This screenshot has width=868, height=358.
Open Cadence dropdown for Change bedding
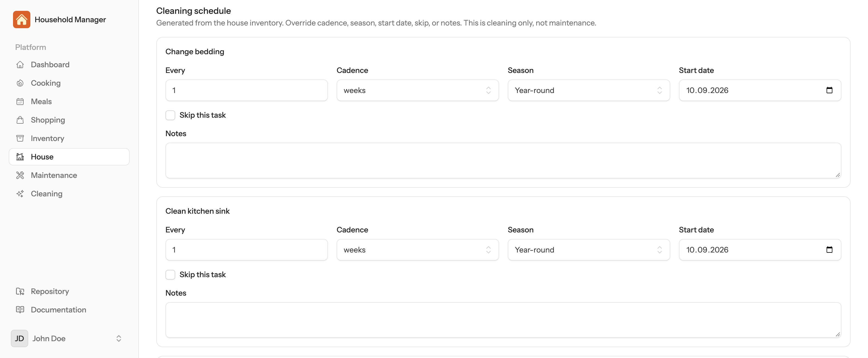pos(417,90)
